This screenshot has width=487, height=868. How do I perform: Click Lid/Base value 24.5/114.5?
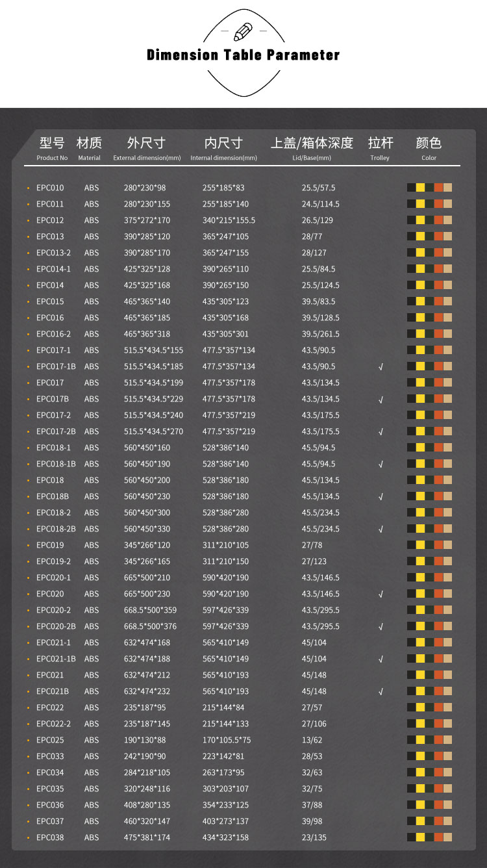click(321, 204)
